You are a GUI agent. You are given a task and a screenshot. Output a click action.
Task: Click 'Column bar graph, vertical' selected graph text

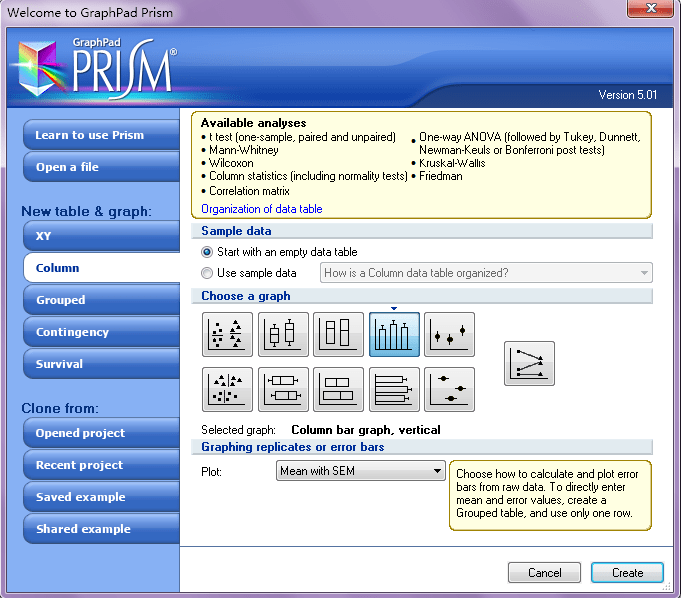[x=366, y=430]
